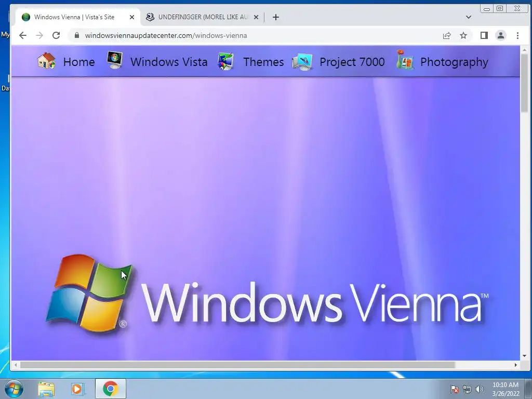Open the Chrome three-dot menu
The height and width of the screenshot is (399, 532).
tap(517, 35)
